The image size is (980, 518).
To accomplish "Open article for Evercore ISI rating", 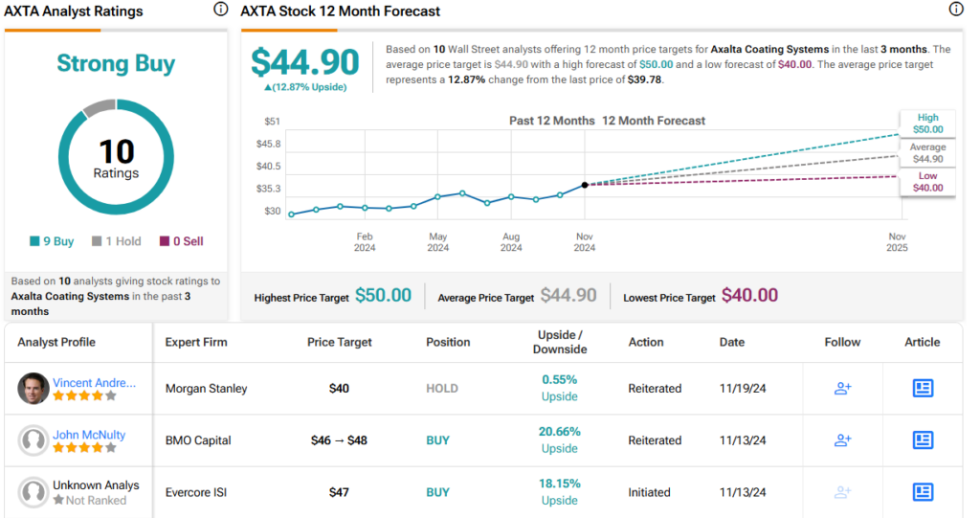I will click(923, 492).
